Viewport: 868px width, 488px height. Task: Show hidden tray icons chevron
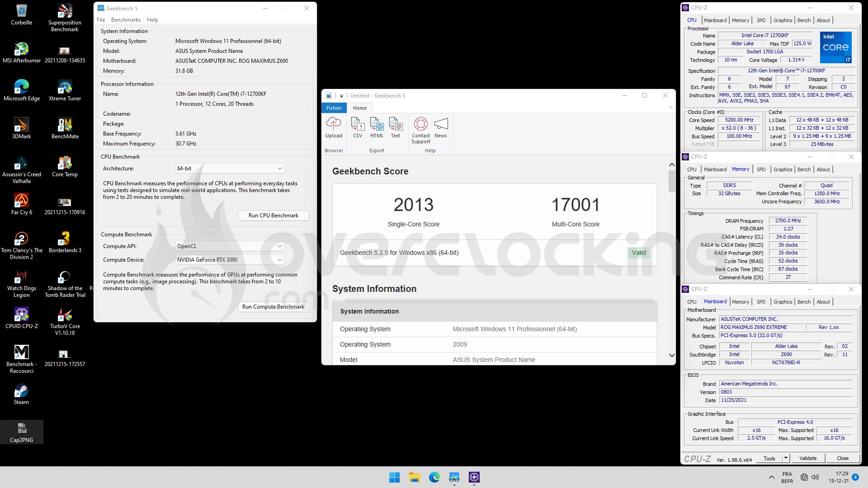pos(771,477)
